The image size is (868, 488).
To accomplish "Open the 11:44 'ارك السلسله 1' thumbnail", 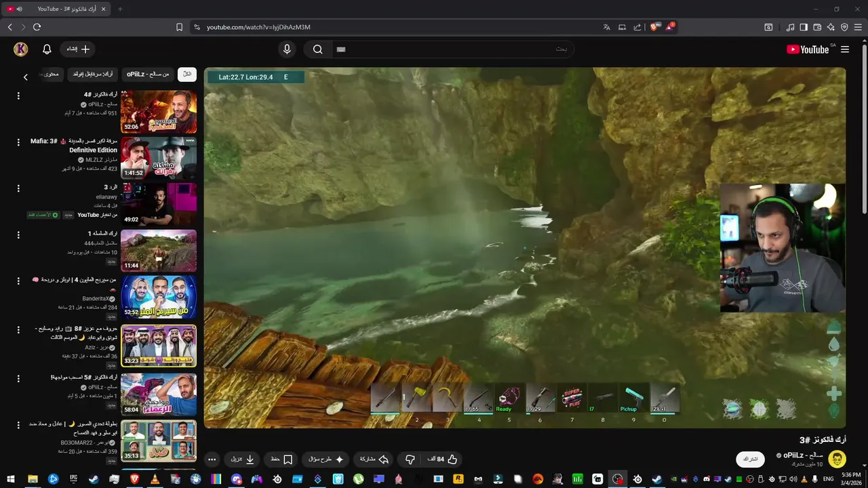I will [x=159, y=251].
